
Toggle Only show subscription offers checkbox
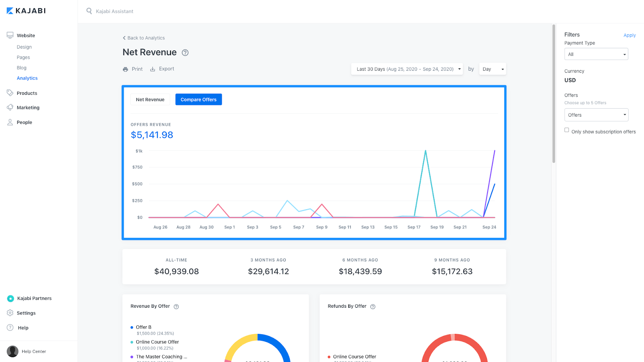click(x=567, y=130)
